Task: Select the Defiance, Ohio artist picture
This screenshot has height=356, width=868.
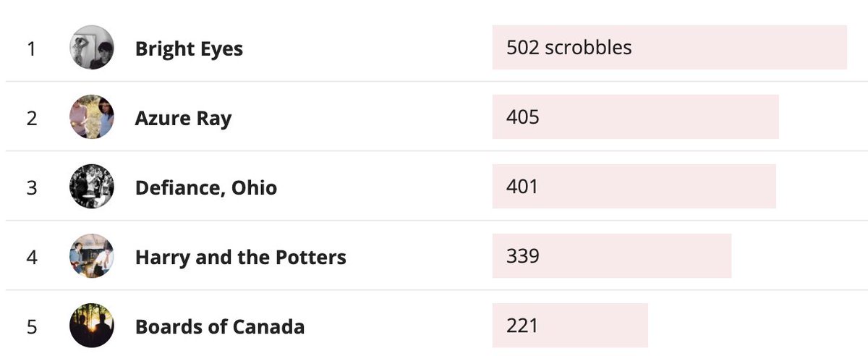Action: pyautogui.click(x=92, y=187)
